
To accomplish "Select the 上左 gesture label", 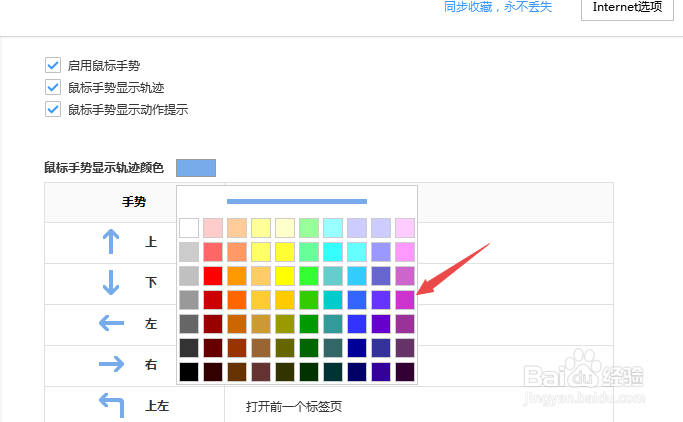I will click(157, 406).
